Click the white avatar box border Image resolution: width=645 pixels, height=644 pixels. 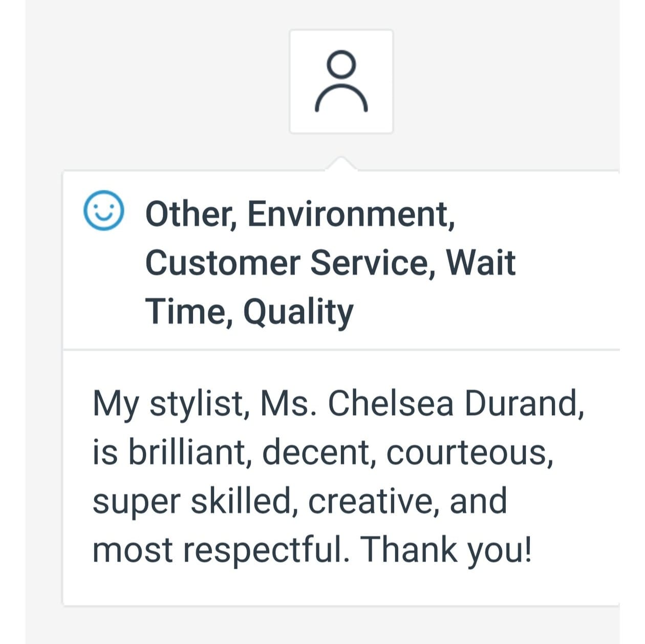click(x=291, y=81)
